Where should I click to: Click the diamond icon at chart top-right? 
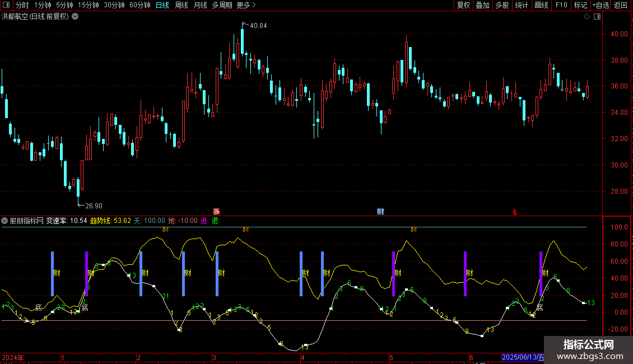tap(587, 17)
